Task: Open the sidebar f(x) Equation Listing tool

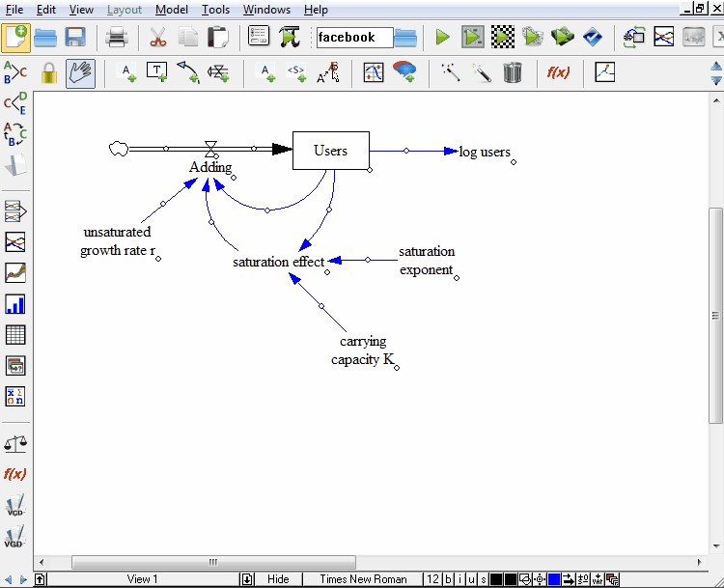Action: [x=14, y=474]
